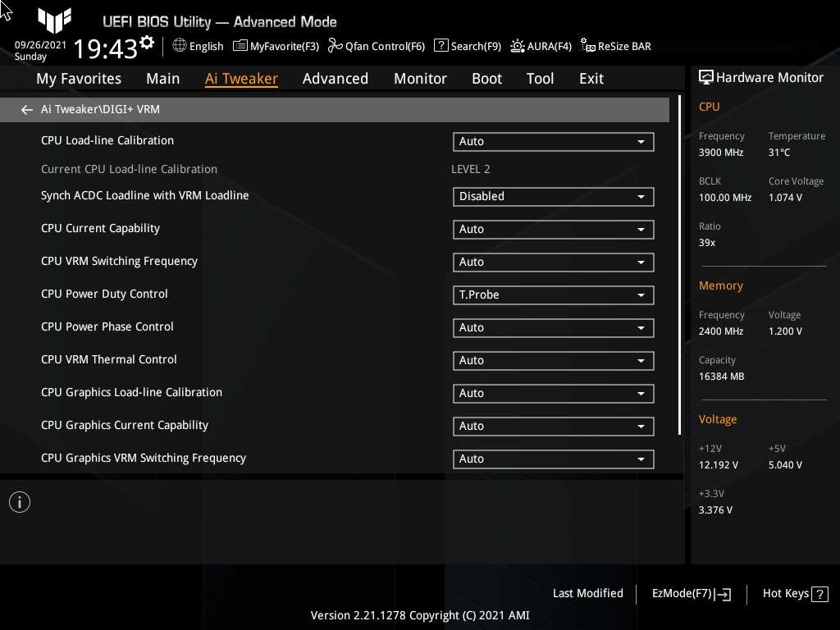This screenshot has height=630, width=840.
Task: Open Qfan Control settings
Action: pyautogui.click(x=376, y=46)
